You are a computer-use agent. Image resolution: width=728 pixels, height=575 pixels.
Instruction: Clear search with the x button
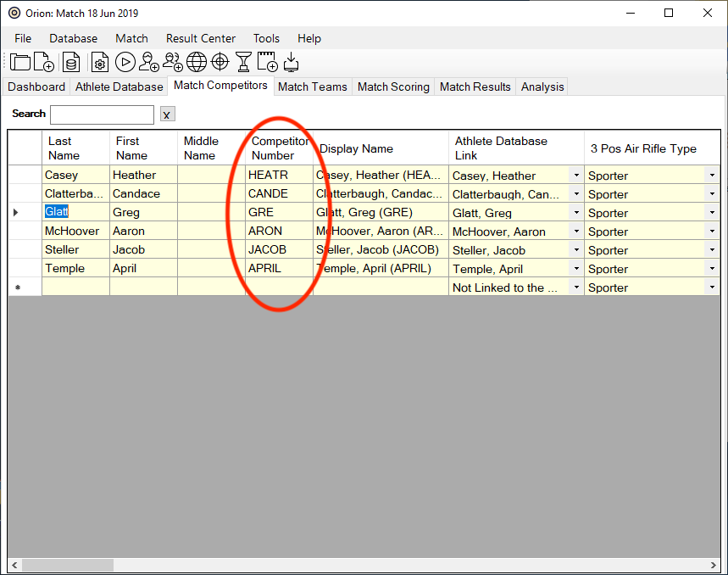click(x=167, y=114)
